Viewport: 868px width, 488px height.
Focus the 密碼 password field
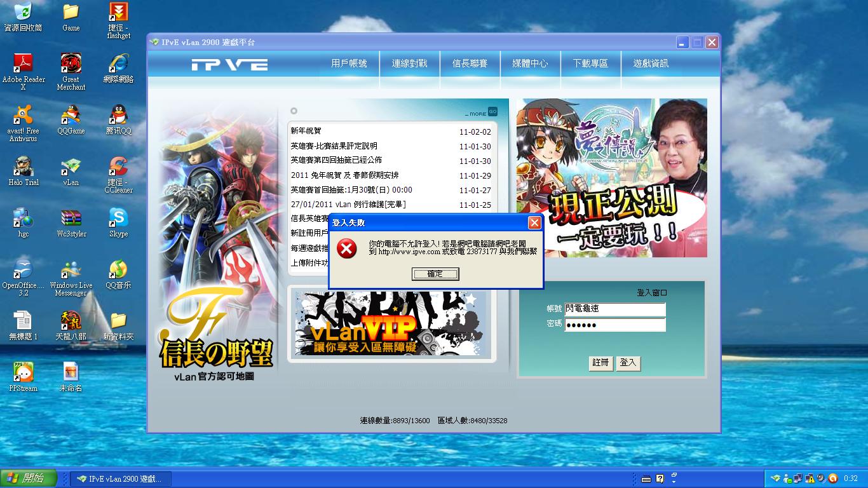click(x=614, y=325)
